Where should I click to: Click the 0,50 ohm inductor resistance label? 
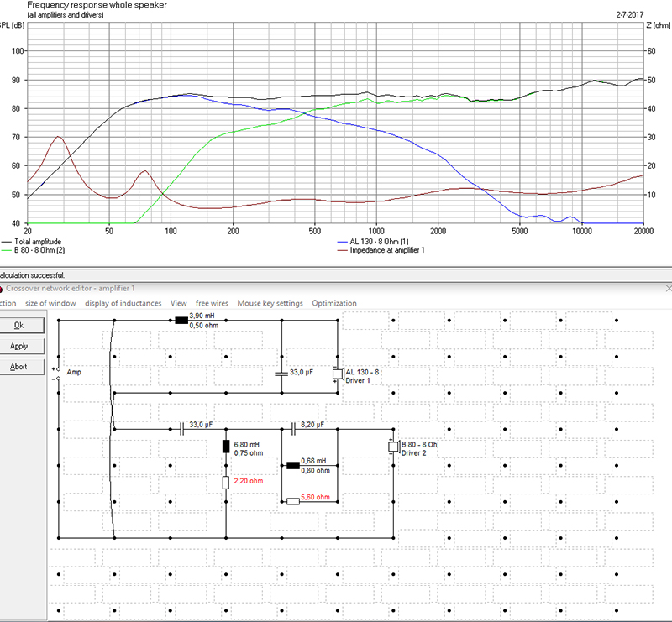pos(204,326)
